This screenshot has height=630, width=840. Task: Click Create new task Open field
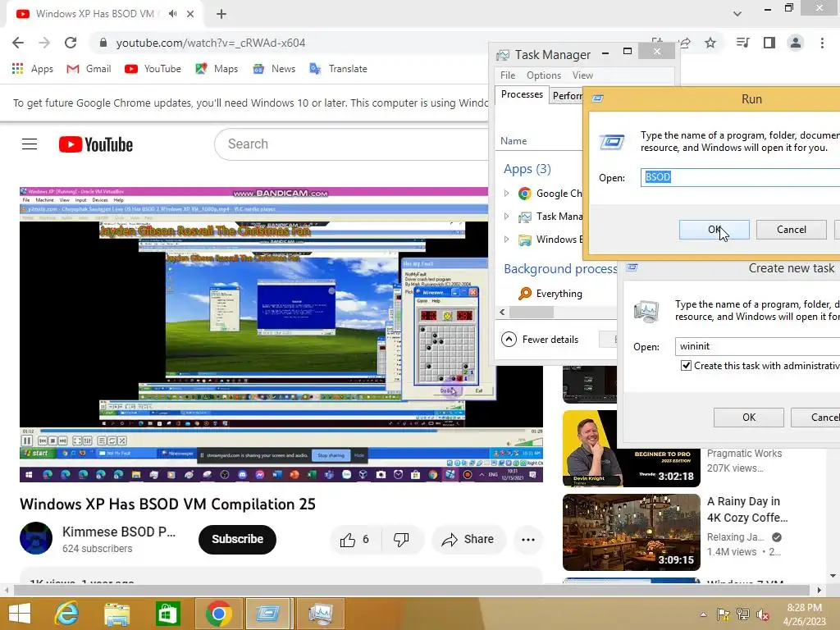click(x=757, y=347)
